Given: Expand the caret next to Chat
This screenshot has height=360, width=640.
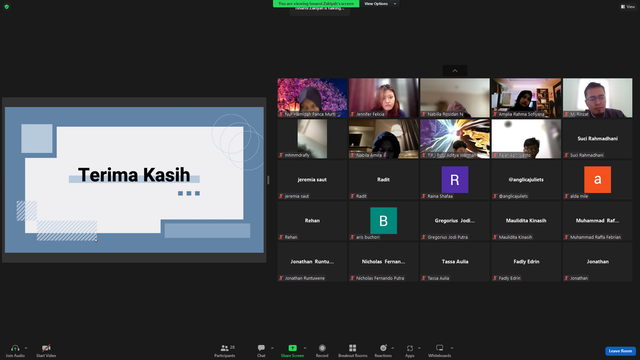Looking at the screenshot, I should click(272, 348).
